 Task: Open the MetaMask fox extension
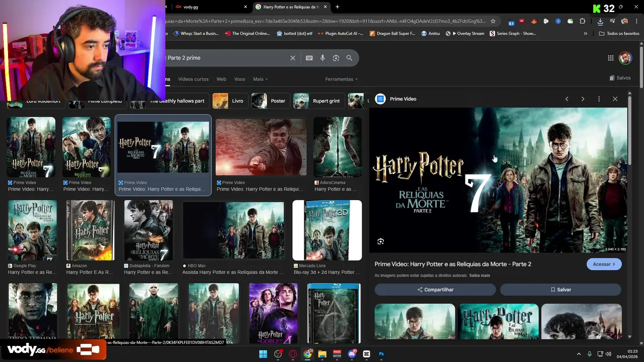pyautogui.click(x=534, y=21)
